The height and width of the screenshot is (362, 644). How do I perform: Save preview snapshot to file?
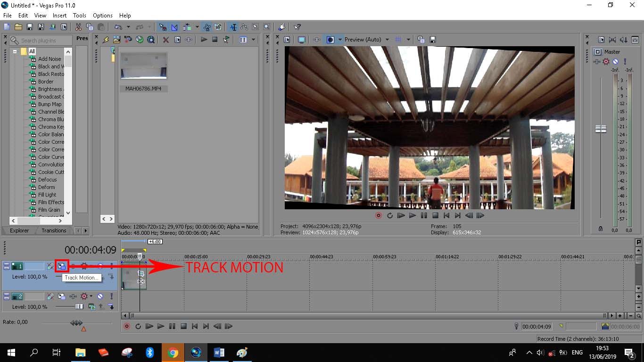(432, 40)
